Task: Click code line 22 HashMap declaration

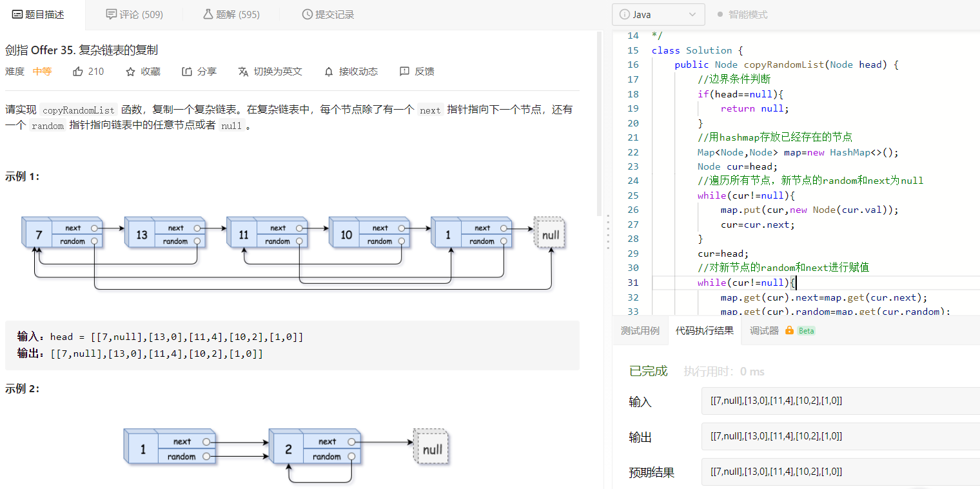Action: [x=798, y=152]
